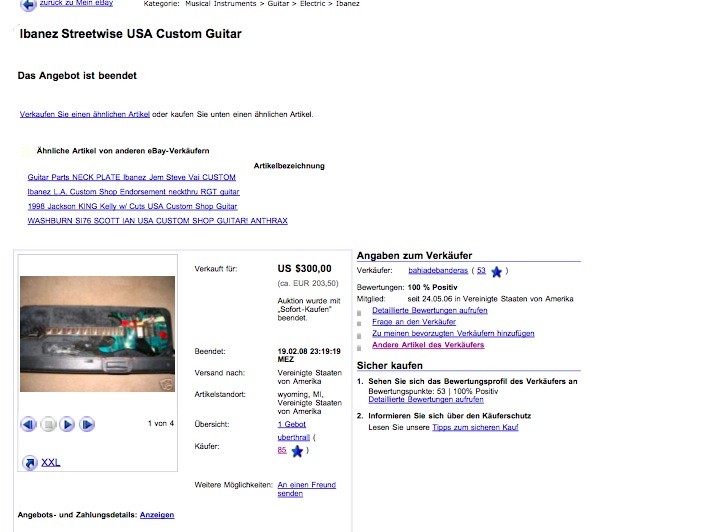
Task: Open Andere Artikel des Verkäufers
Action: (x=428, y=345)
